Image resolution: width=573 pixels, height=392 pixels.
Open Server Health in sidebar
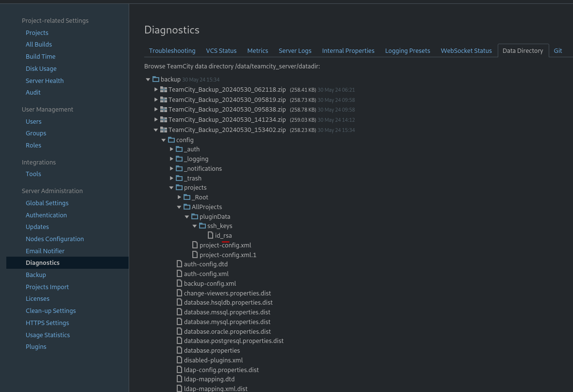[45, 81]
